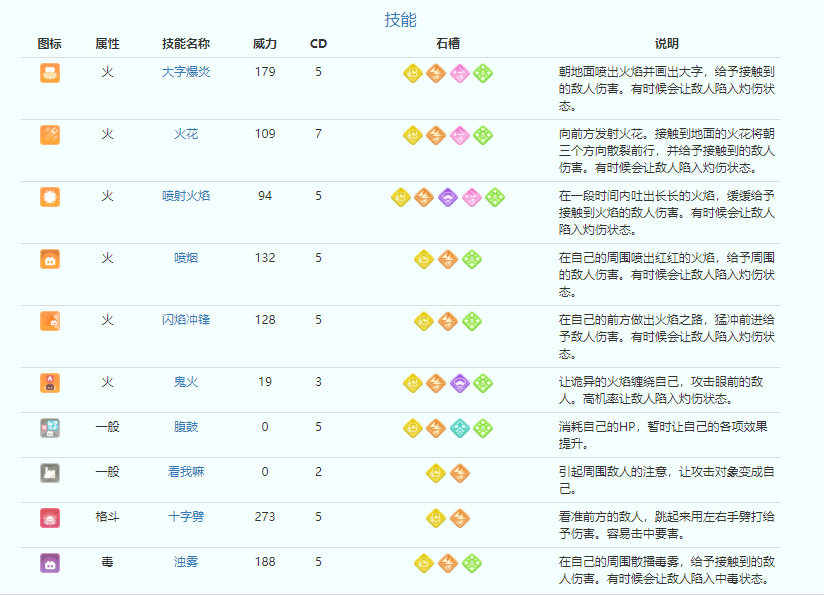Click the 大字爆炎 skill icon
The image size is (824, 595).
[50, 73]
